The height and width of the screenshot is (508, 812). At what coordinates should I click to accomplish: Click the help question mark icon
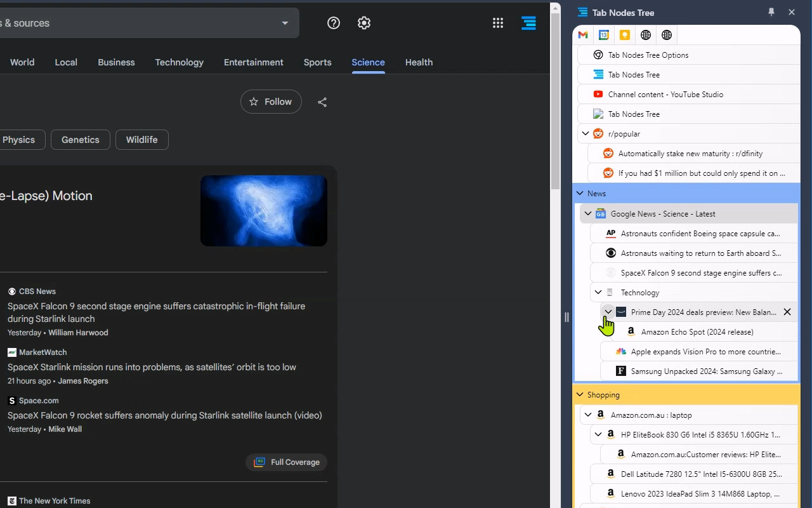coord(334,23)
